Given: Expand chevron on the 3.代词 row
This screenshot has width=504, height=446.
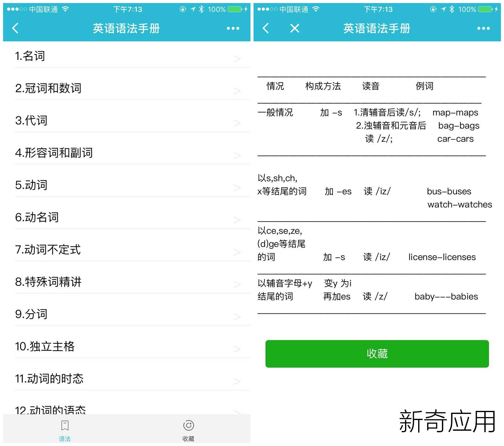Looking at the screenshot, I should 237,123.
